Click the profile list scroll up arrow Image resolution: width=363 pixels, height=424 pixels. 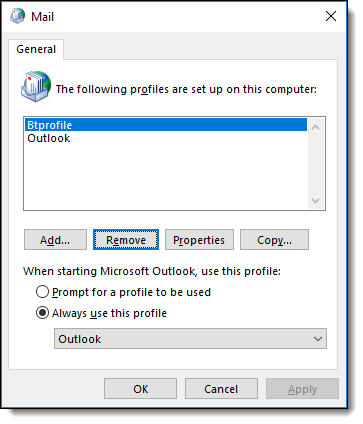[x=315, y=127]
